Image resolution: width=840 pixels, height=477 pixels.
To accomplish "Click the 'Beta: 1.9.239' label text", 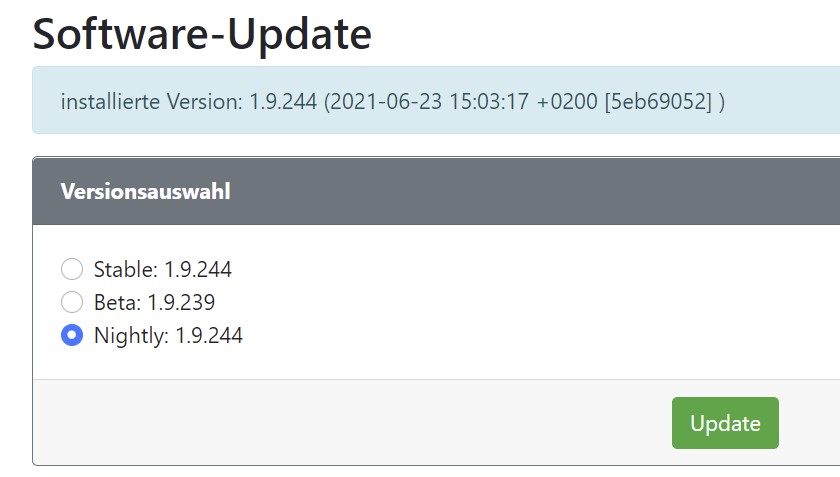I will tap(154, 302).
